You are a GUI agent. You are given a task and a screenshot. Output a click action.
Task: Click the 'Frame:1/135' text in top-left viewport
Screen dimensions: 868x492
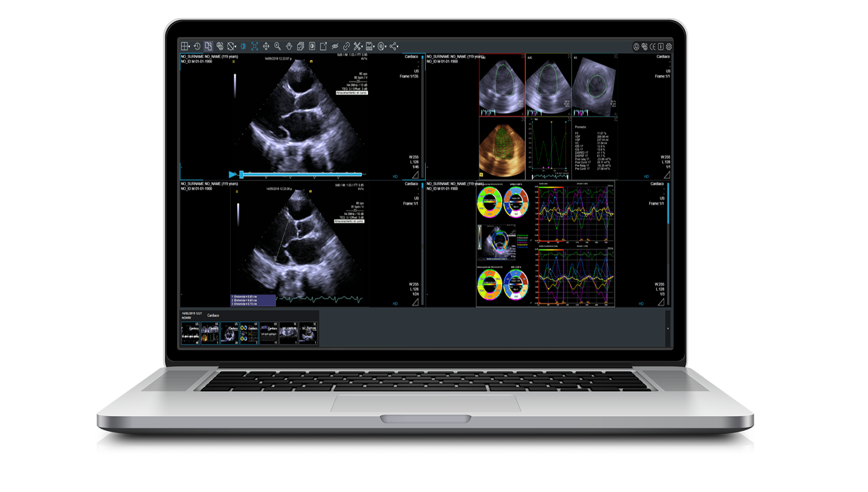[409, 76]
